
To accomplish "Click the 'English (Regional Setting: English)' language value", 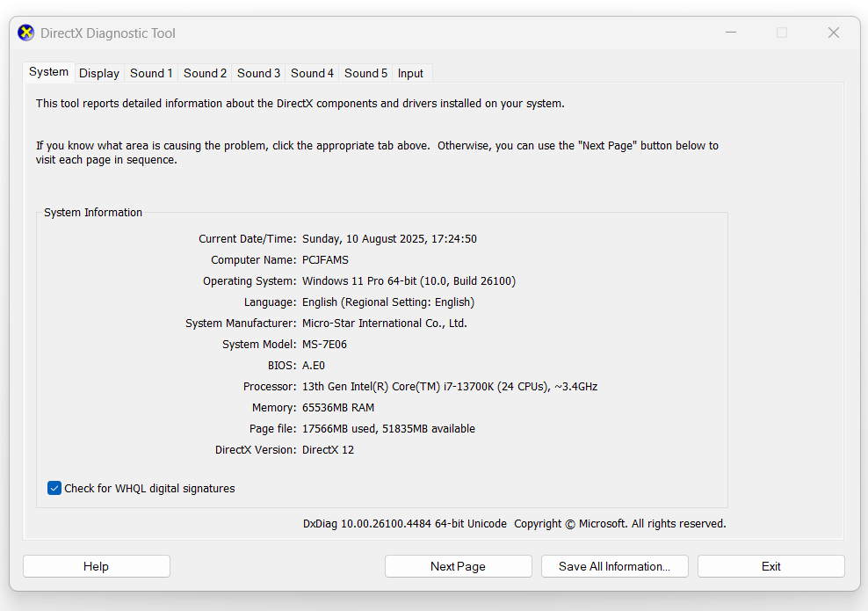I will [388, 302].
